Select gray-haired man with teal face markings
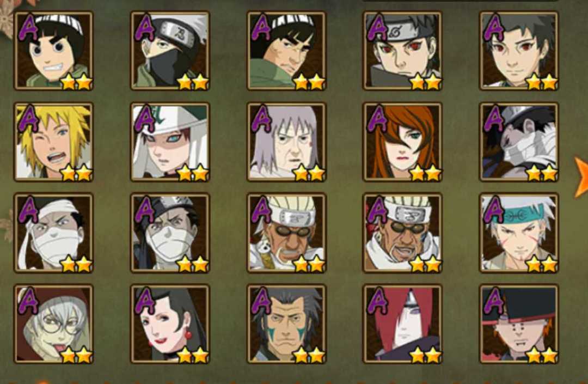This screenshot has width=588, height=384. click(286, 324)
